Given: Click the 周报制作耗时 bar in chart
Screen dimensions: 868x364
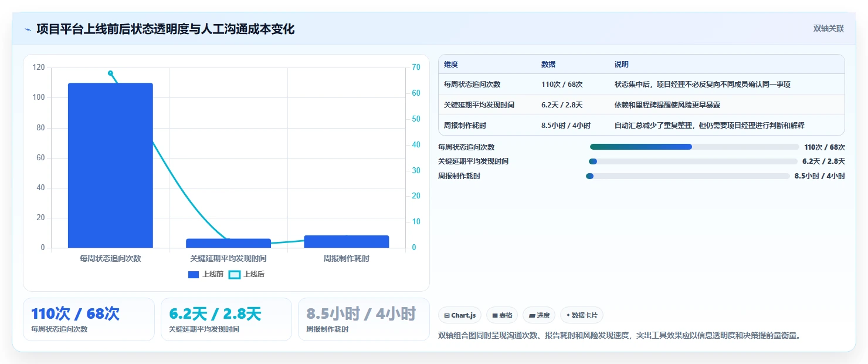Looking at the screenshot, I should click(x=346, y=241).
